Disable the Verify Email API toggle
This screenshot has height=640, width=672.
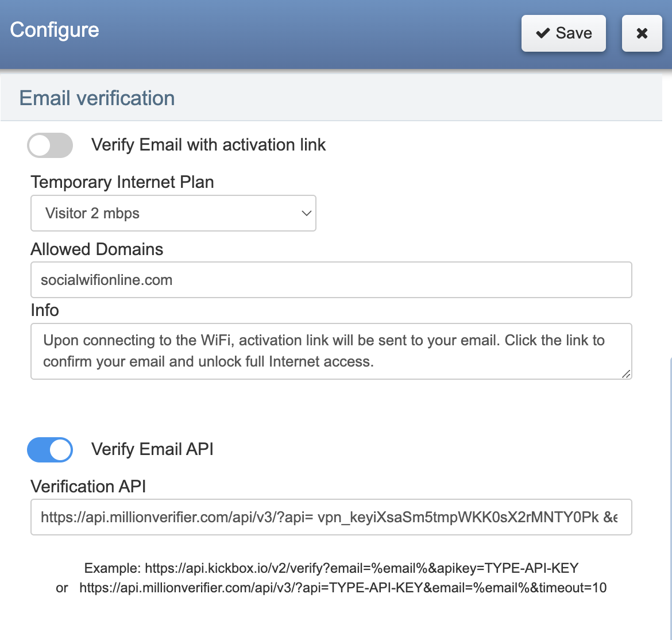50,450
